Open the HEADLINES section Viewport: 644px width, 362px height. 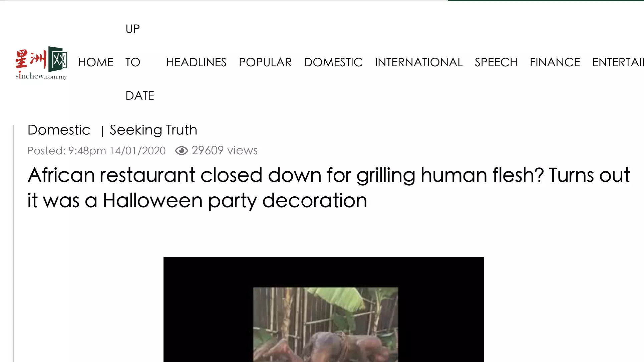point(196,62)
